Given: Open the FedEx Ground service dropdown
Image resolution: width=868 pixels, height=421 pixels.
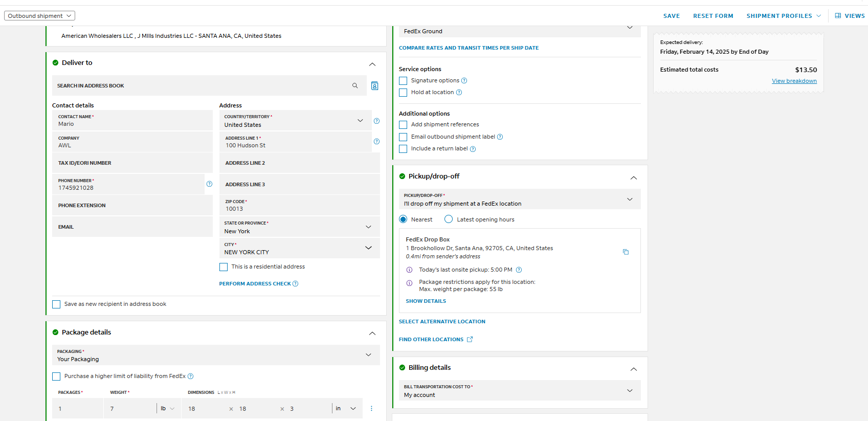Looking at the screenshot, I should pyautogui.click(x=520, y=31).
